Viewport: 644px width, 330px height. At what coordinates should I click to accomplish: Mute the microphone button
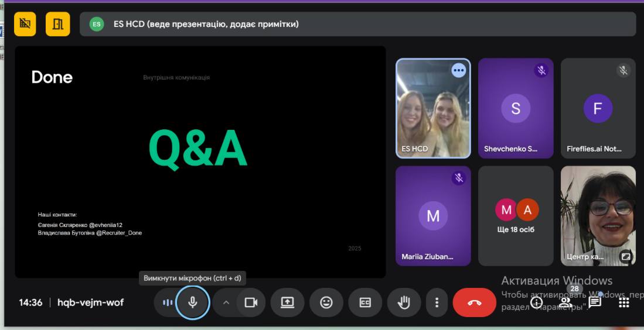tap(193, 302)
